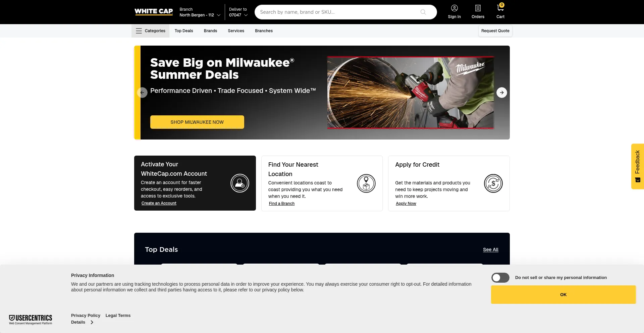Go to next banner slide arrow
This screenshot has height=333, width=644.
501,93
